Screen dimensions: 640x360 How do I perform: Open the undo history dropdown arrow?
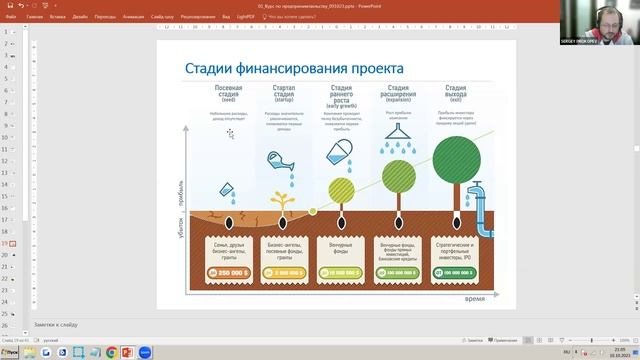point(27,6)
